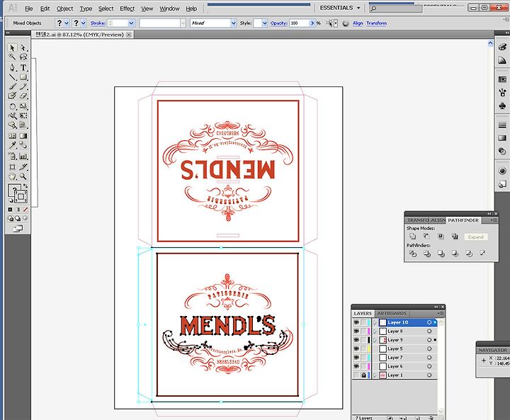Open the Style dropdown
Image resolution: width=510 pixels, height=420 pixels.
(x=264, y=23)
